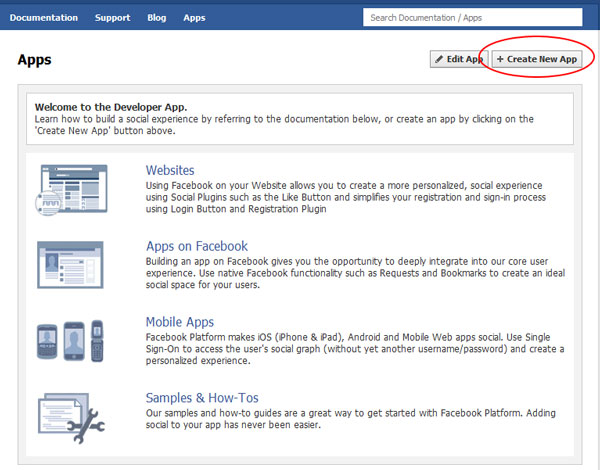Open the Mobile Apps heading link
600x470 pixels.
180,322
